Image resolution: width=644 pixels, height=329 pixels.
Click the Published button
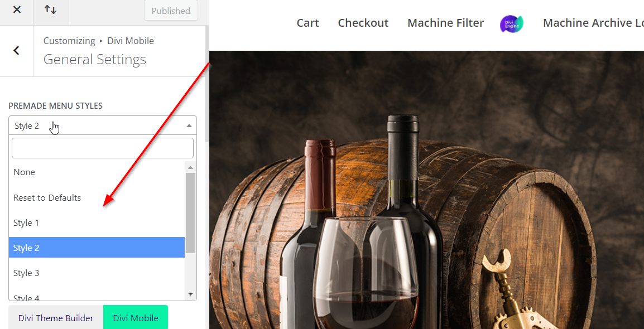(x=171, y=11)
